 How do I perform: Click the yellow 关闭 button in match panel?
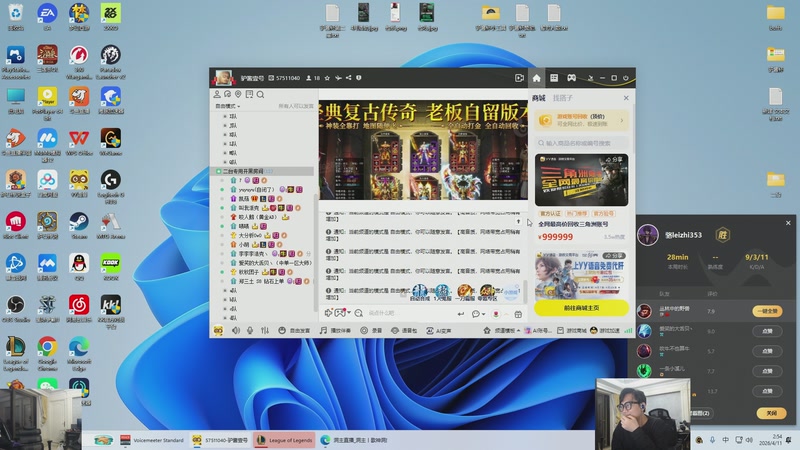click(x=771, y=413)
